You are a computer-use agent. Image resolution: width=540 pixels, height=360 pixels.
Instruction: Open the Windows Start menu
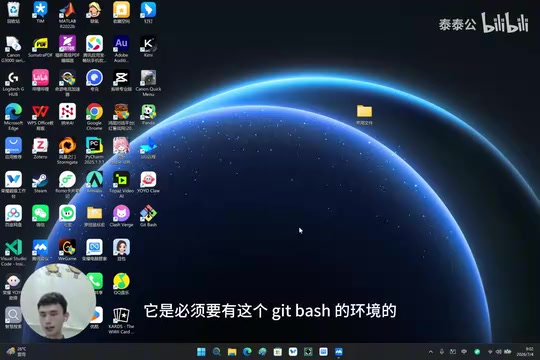[x=201, y=352]
